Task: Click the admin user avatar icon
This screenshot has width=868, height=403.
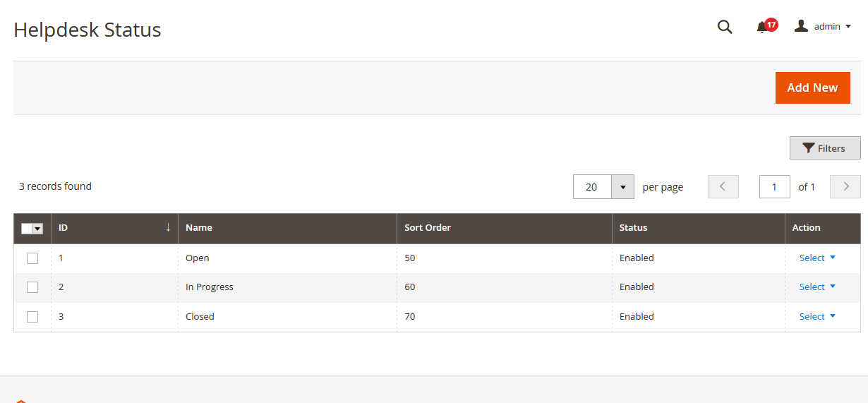Action: (801, 26)
